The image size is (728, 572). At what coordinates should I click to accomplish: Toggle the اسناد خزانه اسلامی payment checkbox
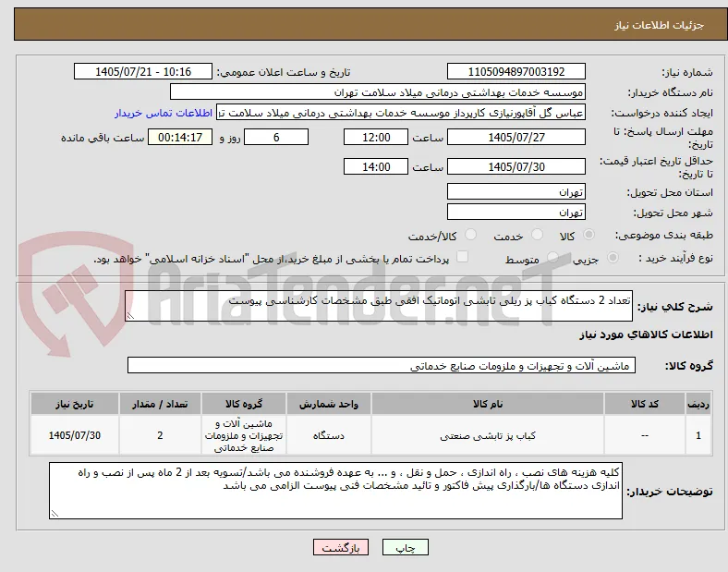[463, 257]
